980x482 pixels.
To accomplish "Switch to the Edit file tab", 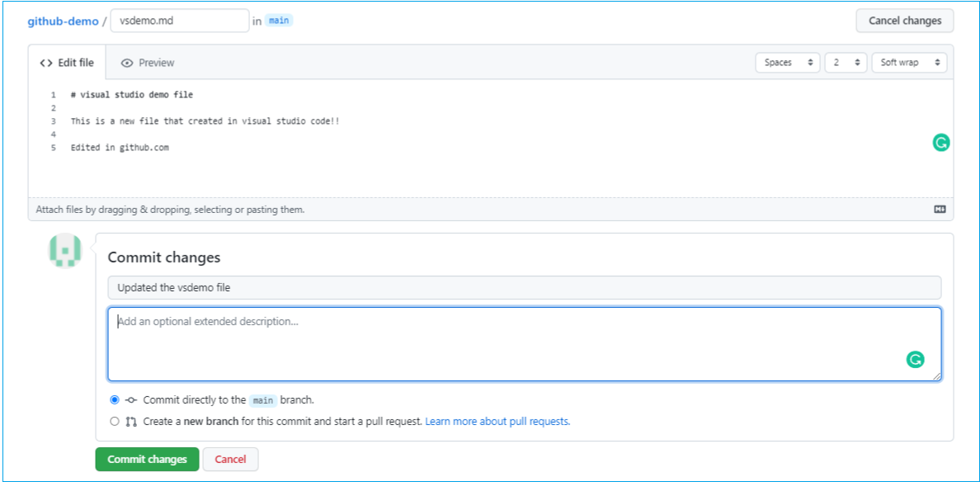I will tap(67, 63).
